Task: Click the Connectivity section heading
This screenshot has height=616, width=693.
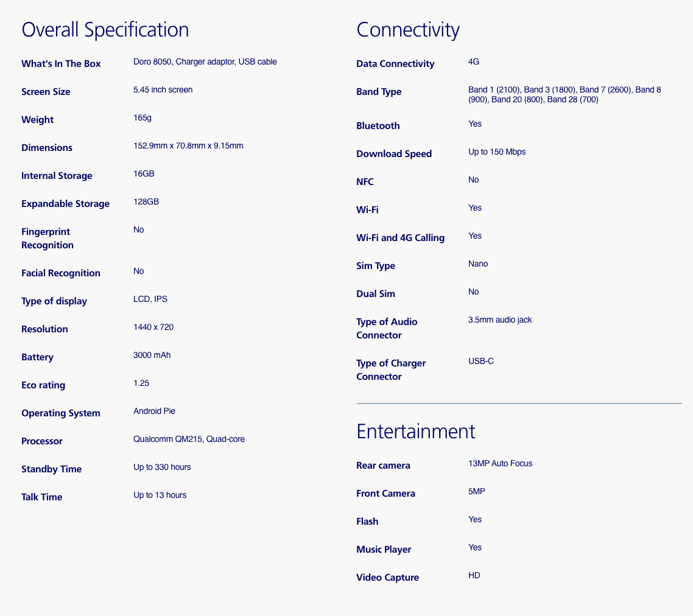Action: [x=407, y=30]
